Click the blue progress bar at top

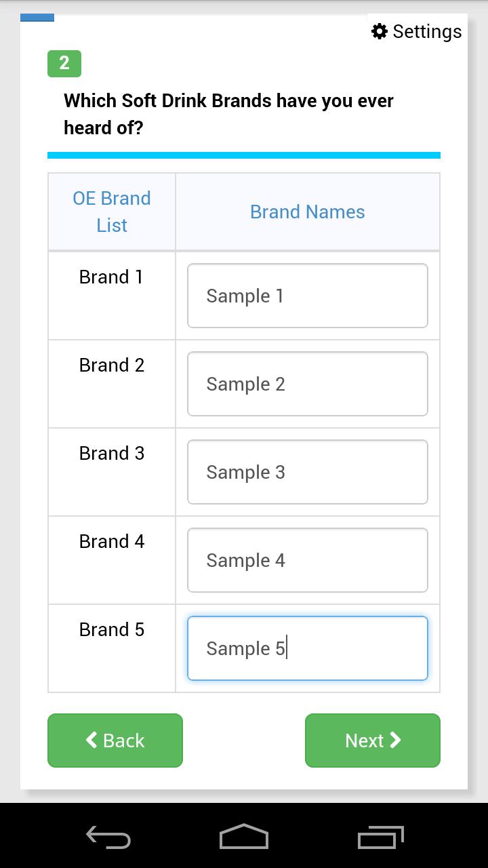(x=37, y=18)
